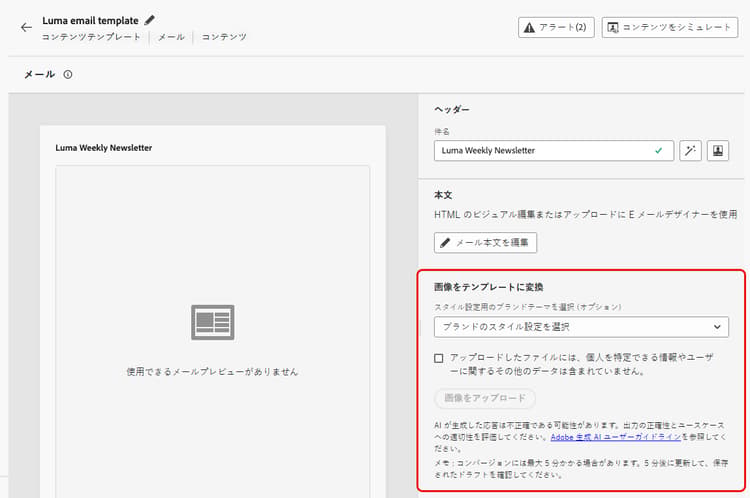Click the 本文 section heading
Screen dimensions: 750x498
pos(443,195)
